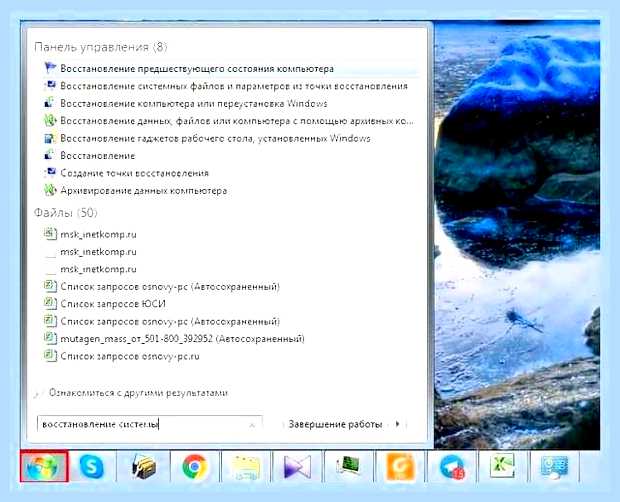Viewport: 620px width, 502px height.
Task: Click icon beside 'Создание точки восстановления'
Action: 49,172
